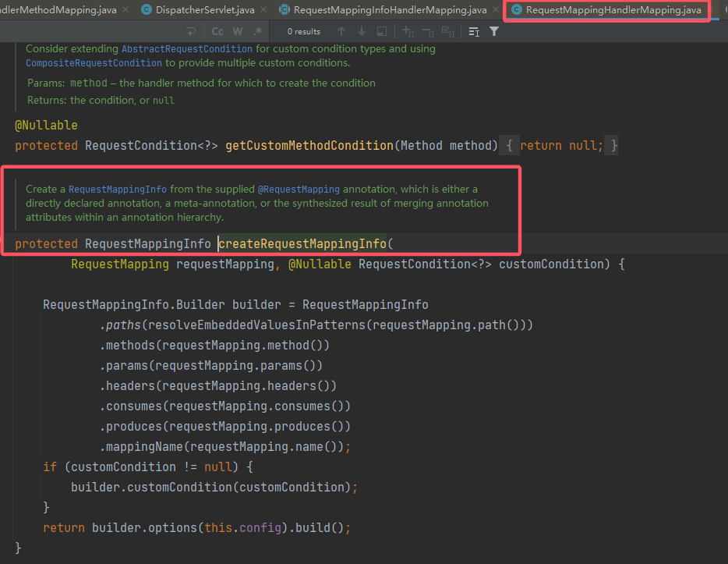The image size is (728, 564).
Task: Click the RequestMappingInfoHandlerMapping.java class icon
Action: (284, 10)
